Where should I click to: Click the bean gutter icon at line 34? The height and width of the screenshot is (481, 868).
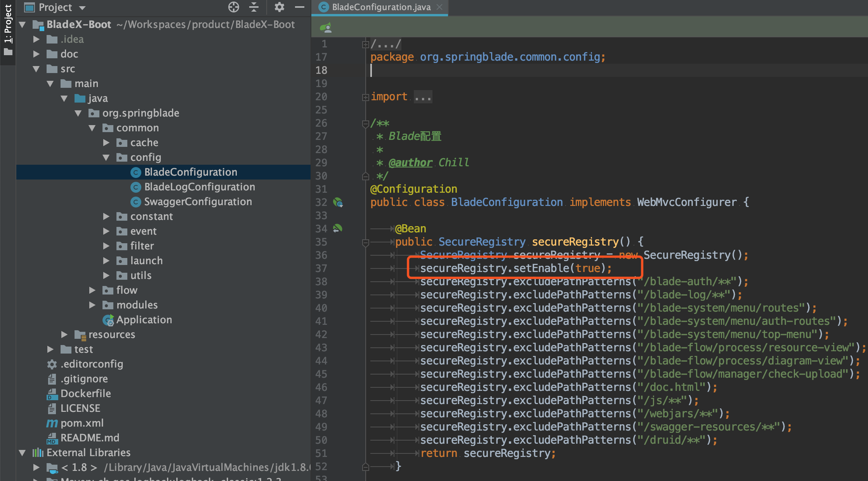pos(338,228)
